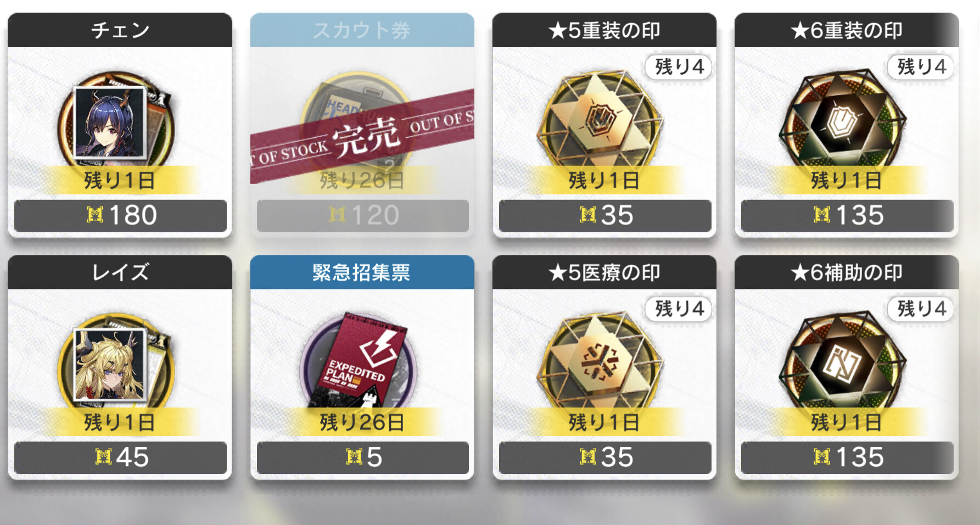Image resolution: width=980 pixels, height=525 pixels.
Task: Check 残り4 stock badge on ★6重装の印
Action: pos(921,67)
